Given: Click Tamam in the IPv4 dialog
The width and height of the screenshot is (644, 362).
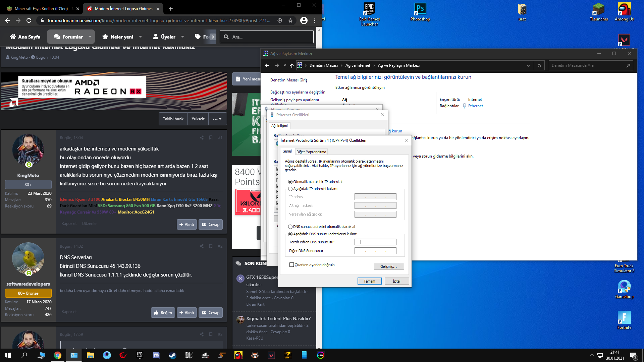Looking at the screenshot, I should point(369,281).
